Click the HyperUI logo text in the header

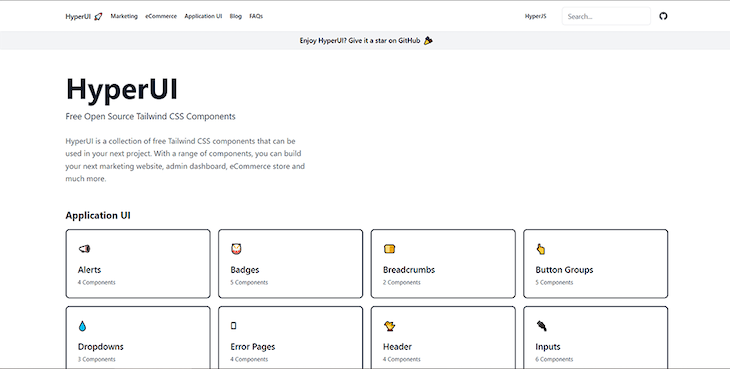pos(78,17)
